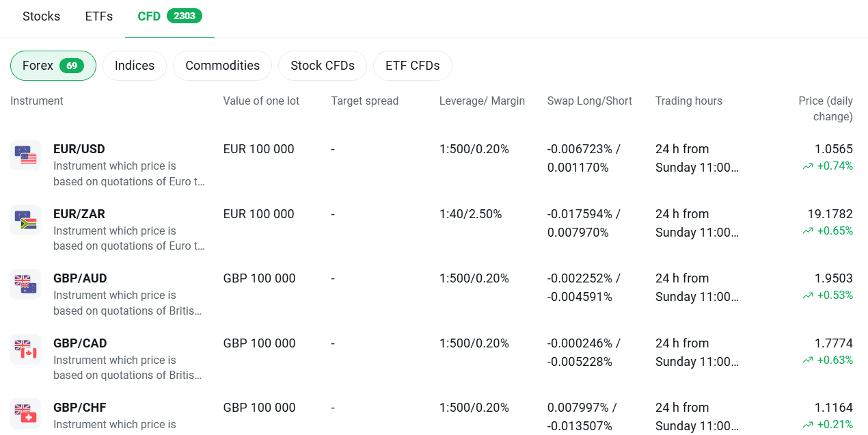
Task: Sort by Price (daily change) column
Action: [822, 108]
